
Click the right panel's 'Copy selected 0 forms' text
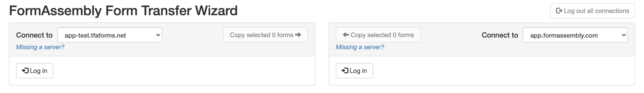point(382,35)
